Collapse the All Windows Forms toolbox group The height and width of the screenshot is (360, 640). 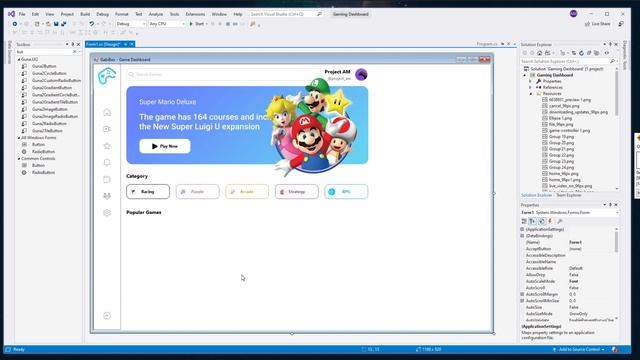tap(19, 138)
